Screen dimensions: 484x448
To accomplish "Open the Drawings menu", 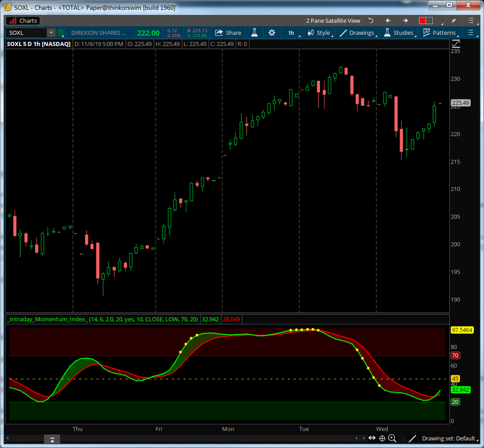I will click(358, 32).
